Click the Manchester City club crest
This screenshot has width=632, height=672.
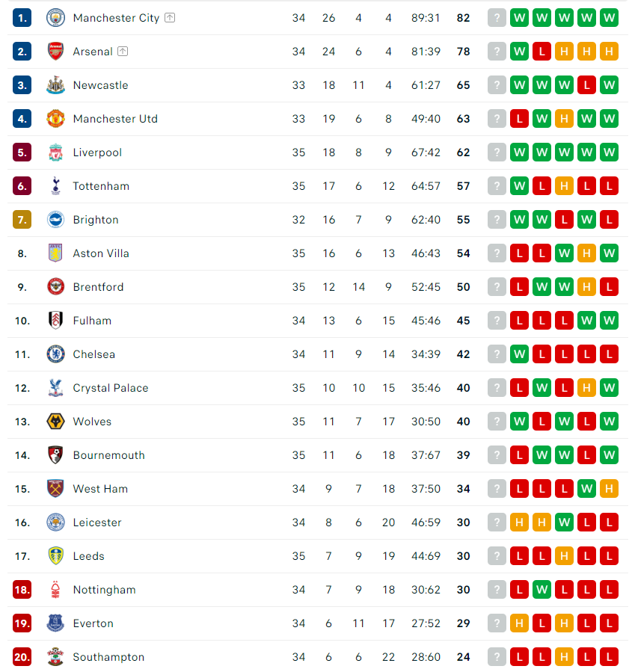[55, 18]
